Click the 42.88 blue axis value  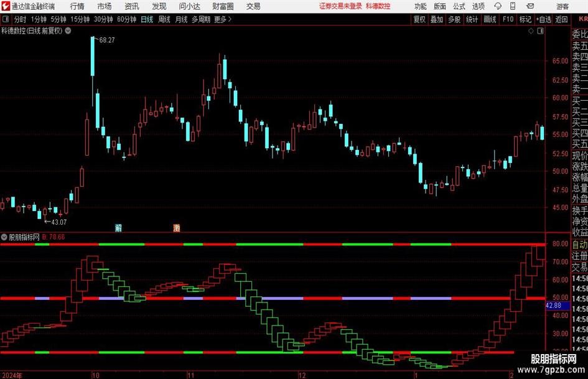click(x=553, y=306)
